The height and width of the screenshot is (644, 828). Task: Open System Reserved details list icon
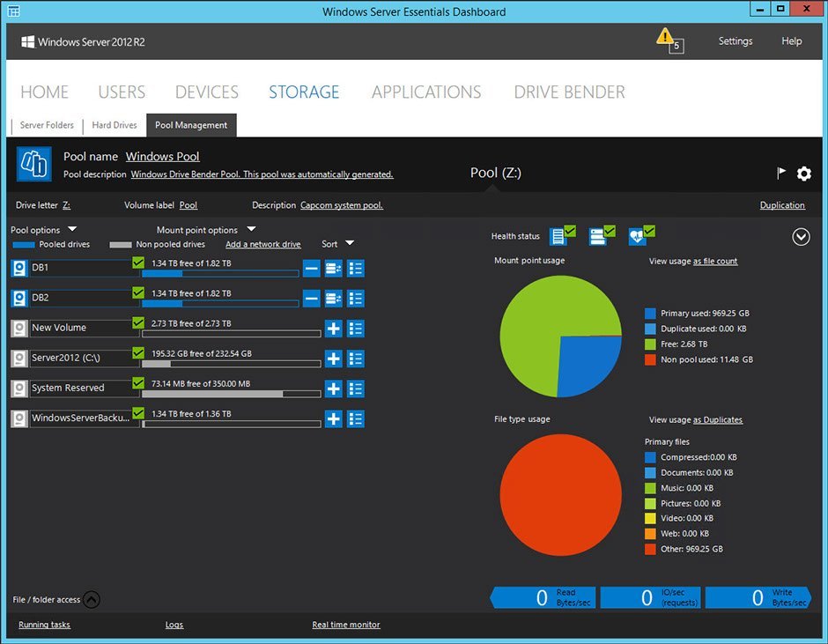[x=355, y=389]
